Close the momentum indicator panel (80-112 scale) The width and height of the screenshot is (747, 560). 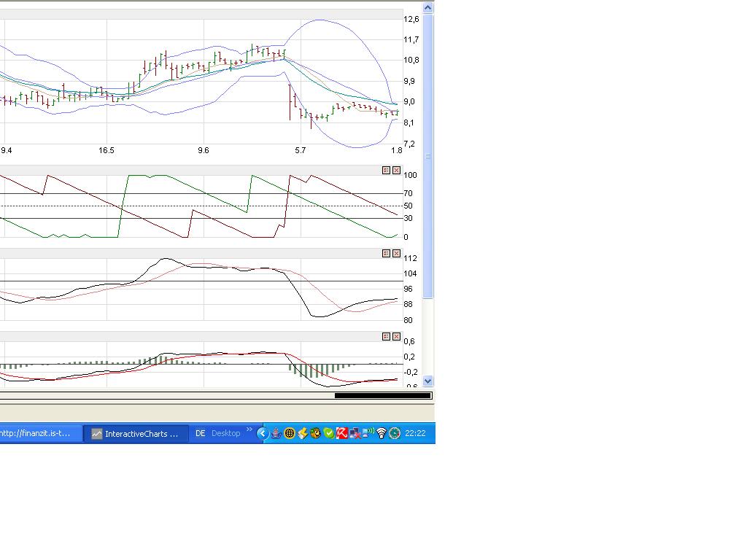point(396,253)
